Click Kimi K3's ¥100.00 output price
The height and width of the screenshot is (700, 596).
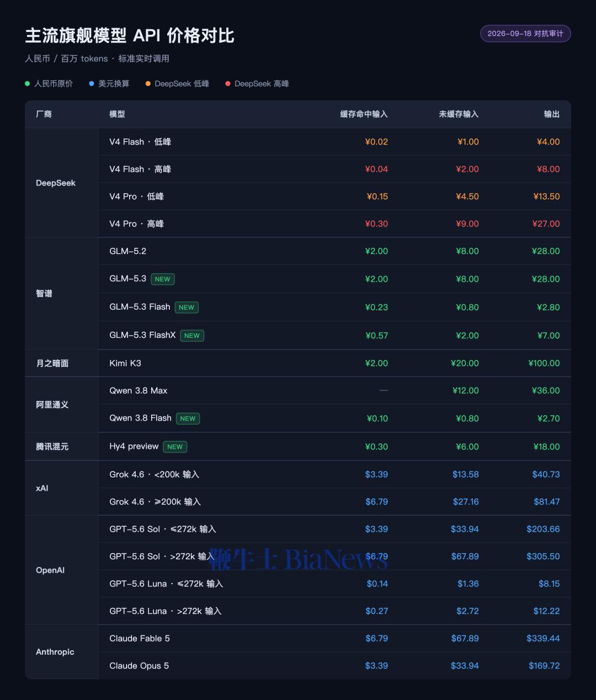click(544, 363)
